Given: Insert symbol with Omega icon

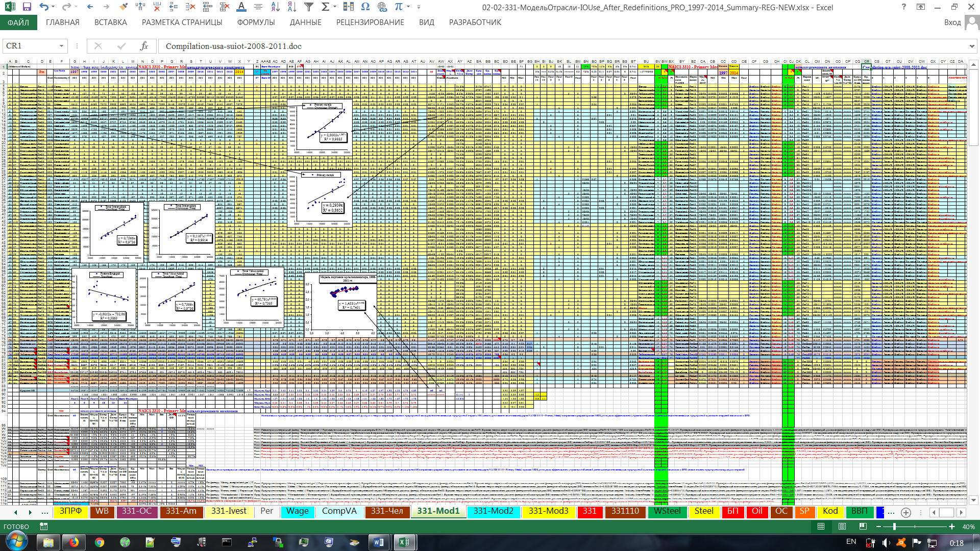Looking at the screenshot, I should [x=365, y=7].
